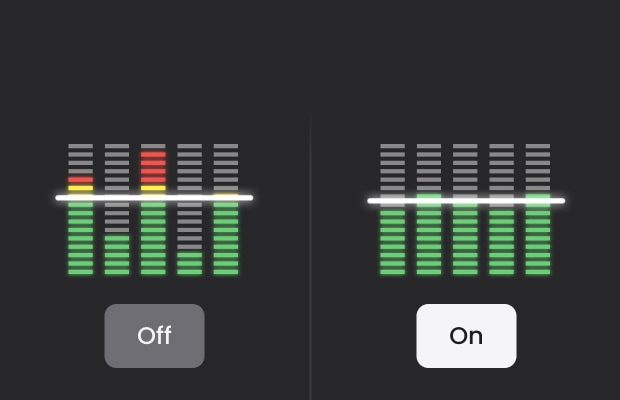Click the last meter bar in Off group
Viewport: 620px width, 400px height.
pyautogui.click(x=226, y=209)
